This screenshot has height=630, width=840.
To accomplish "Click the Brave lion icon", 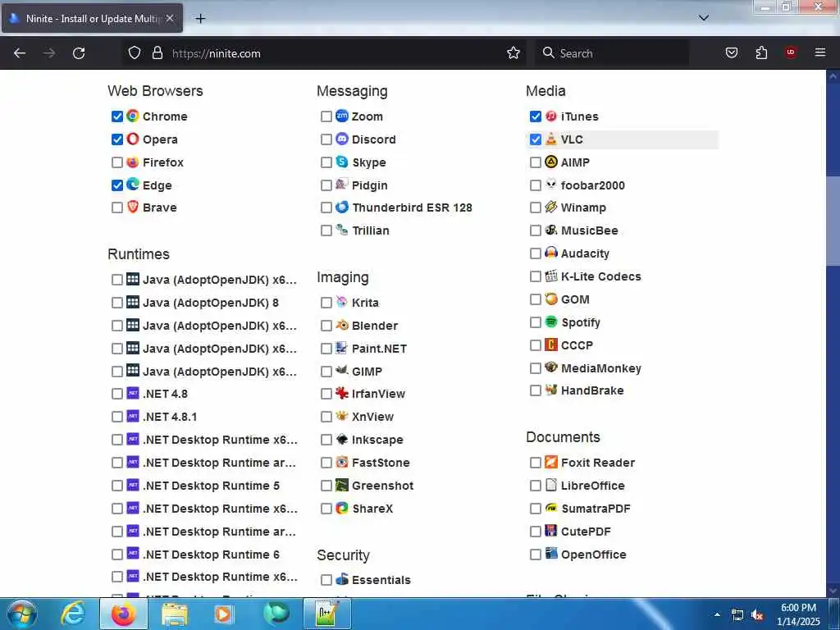I will tap(133, 207).
